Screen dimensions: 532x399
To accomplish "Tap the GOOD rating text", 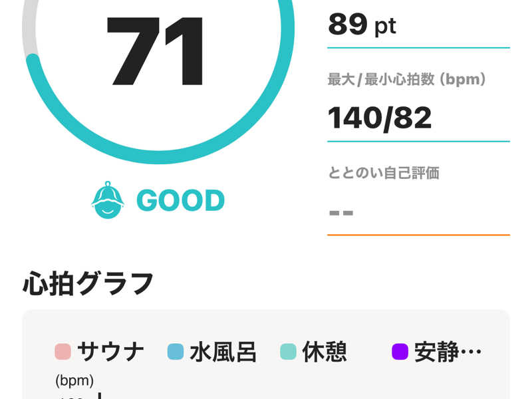I will tap(180, 200).
